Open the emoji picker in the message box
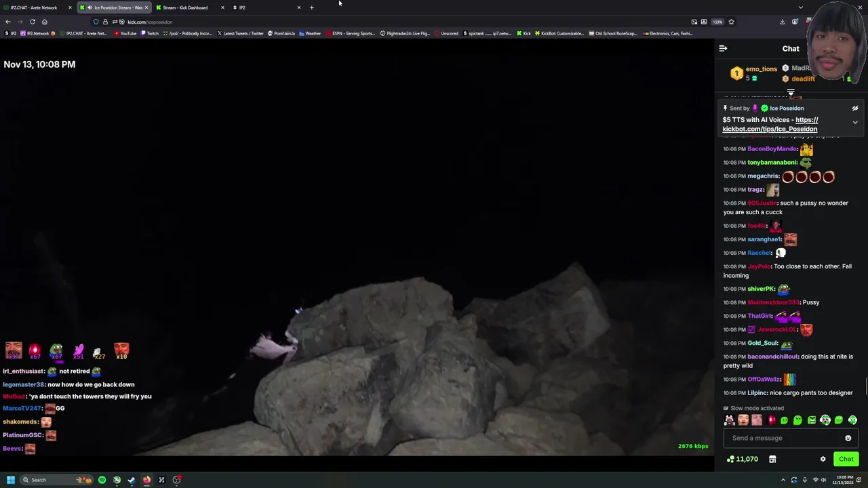The height and width of the screenshot is (488, 868). coord(848,438)
